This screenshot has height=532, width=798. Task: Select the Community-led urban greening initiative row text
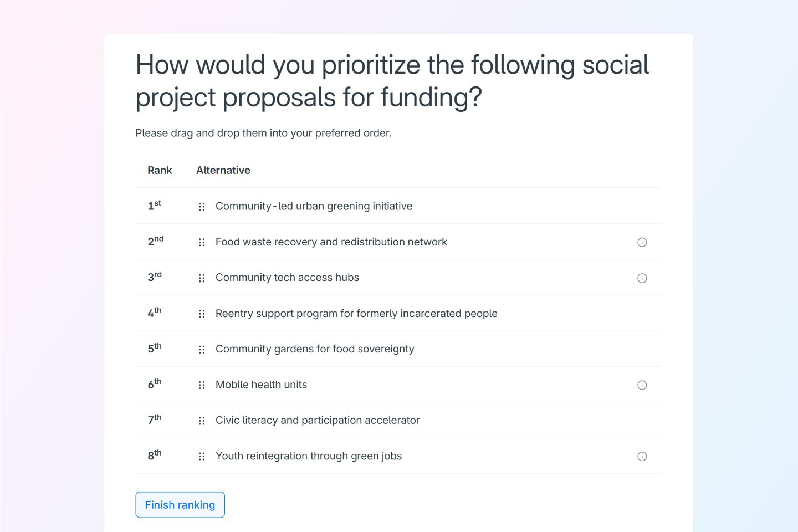314,206
